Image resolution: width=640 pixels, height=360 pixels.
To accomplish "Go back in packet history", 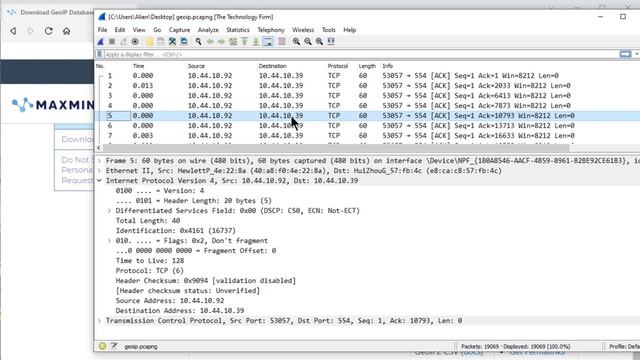I will [x=210, y=42].
